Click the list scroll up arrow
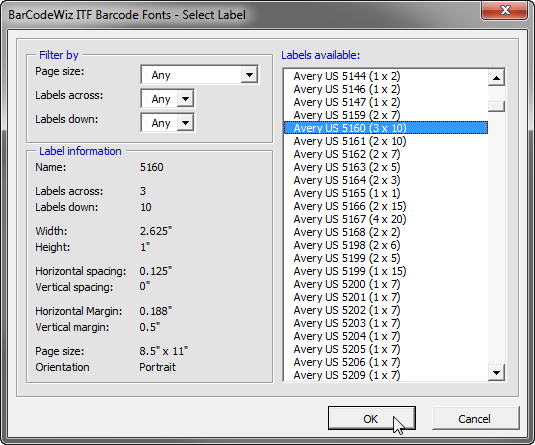 pyautogui.click(x=496, y=78)
